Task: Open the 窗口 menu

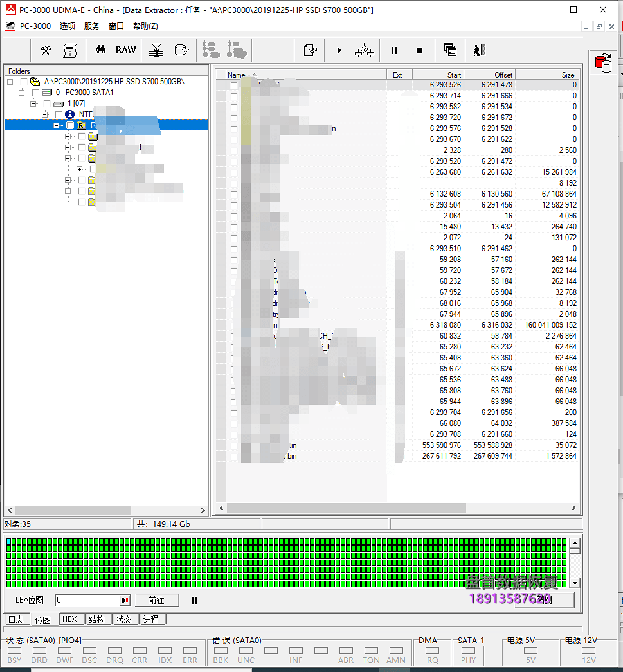Action: click(116, 26)
